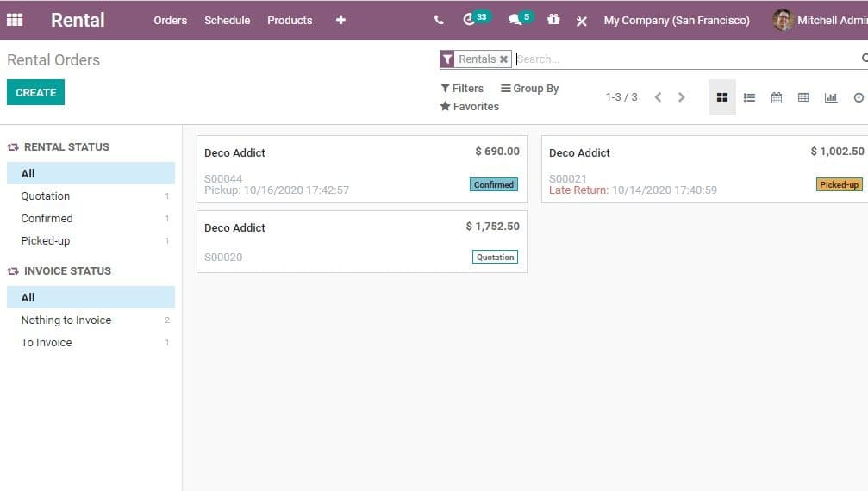
Task: Switch to calendar view
Action: pos(776,98)
